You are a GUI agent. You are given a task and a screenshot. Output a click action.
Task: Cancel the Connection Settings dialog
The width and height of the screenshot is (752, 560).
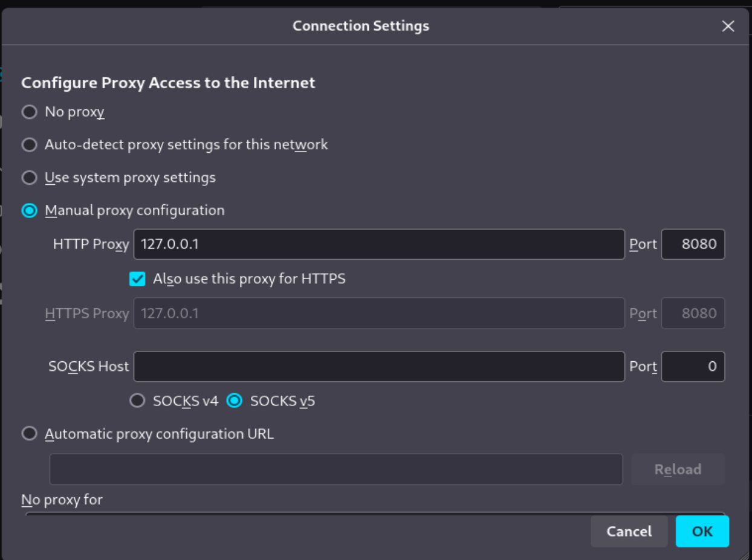pyautogui.click(x=629, y=532)
